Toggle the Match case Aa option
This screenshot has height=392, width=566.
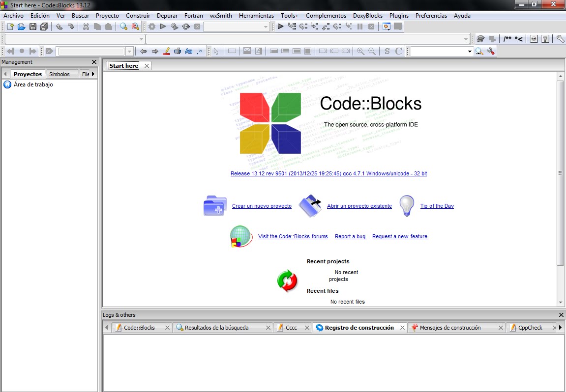click(x=188, y=51)
